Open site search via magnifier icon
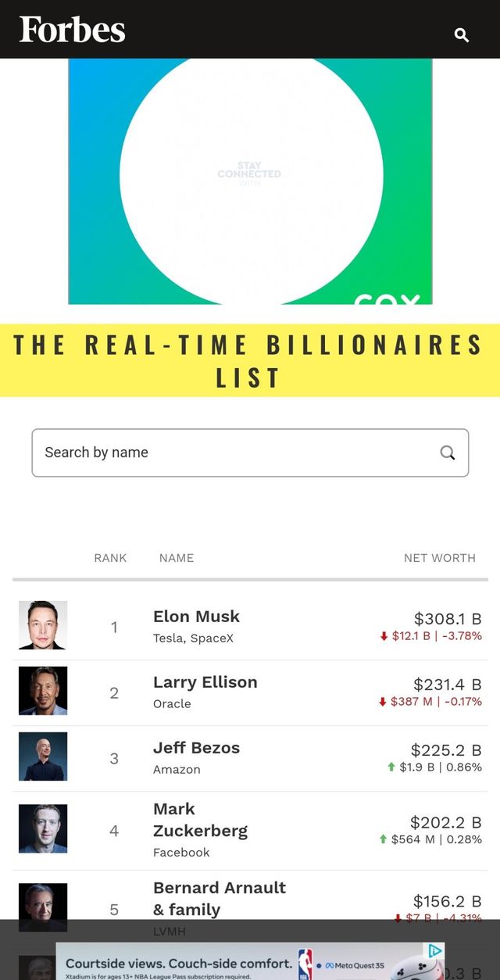 tap(462, 34)
